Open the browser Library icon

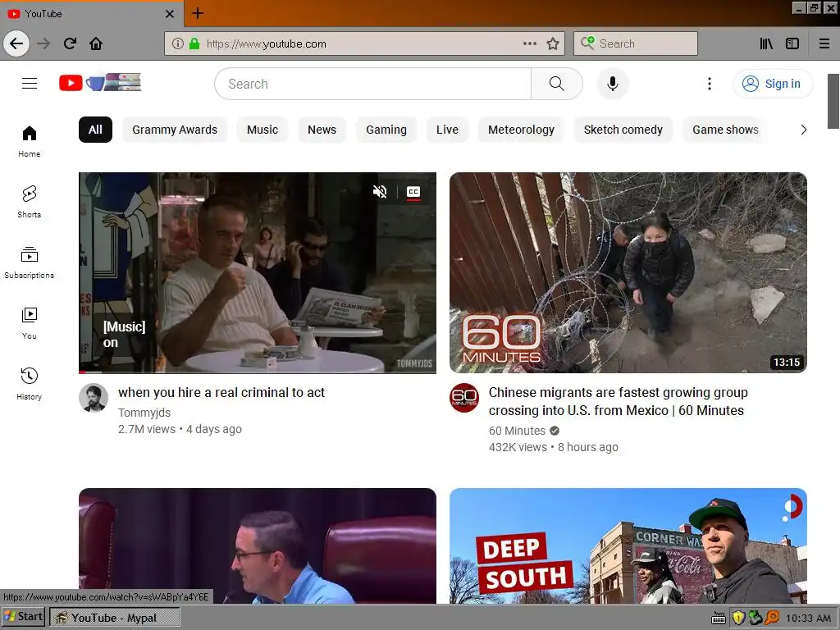click(766, 43)
